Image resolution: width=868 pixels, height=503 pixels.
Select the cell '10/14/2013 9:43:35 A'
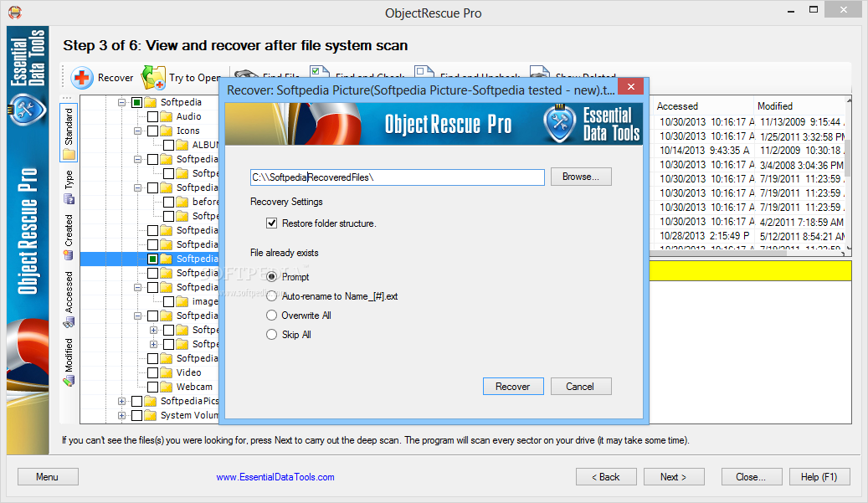(705, 151)
